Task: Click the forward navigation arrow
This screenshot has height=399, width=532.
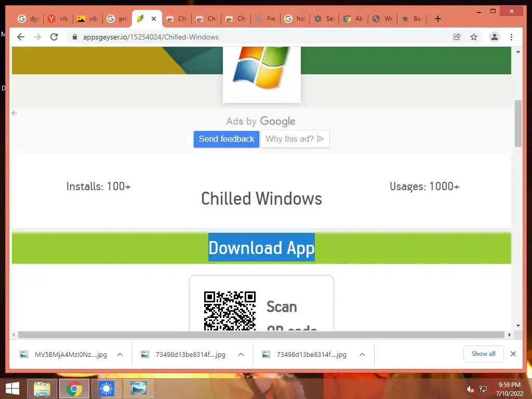Action: pyautogui.click(x=37, y=37)
